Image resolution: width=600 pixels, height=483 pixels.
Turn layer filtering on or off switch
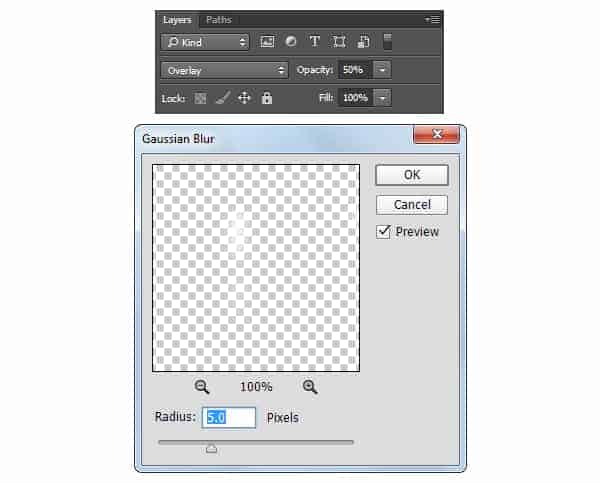pyautogui.click(x=387, y=41)
